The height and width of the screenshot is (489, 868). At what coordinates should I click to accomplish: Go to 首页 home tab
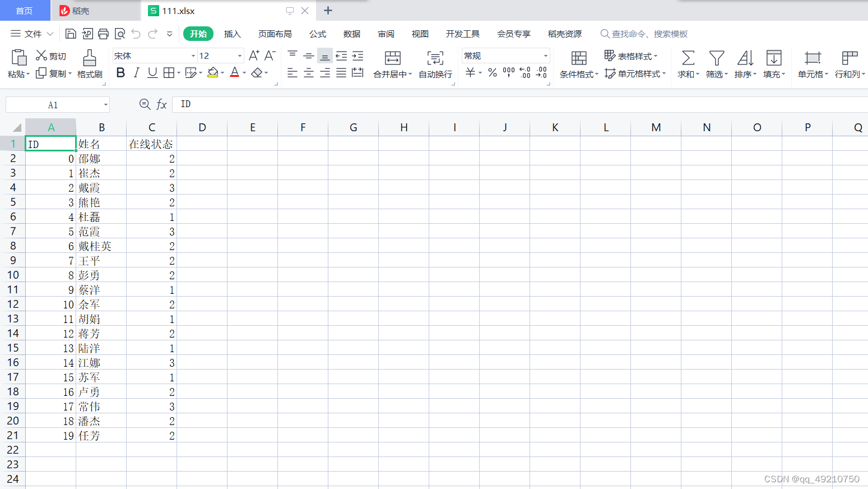(25, 11)
